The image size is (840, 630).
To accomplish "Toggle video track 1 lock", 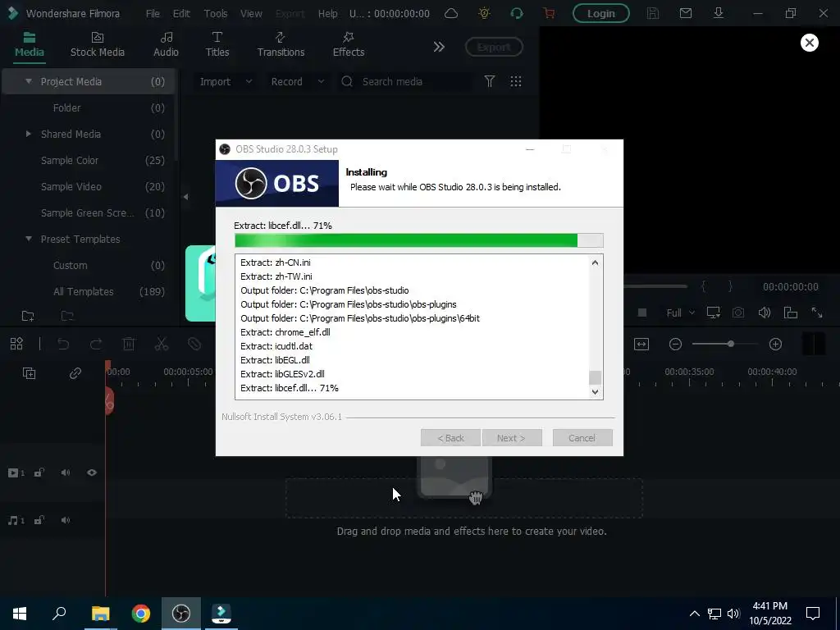I will [x=39, y=472].
